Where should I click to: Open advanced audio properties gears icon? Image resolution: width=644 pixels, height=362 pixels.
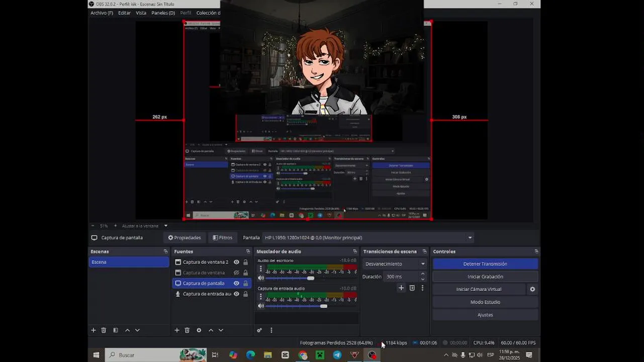point(259,330)
